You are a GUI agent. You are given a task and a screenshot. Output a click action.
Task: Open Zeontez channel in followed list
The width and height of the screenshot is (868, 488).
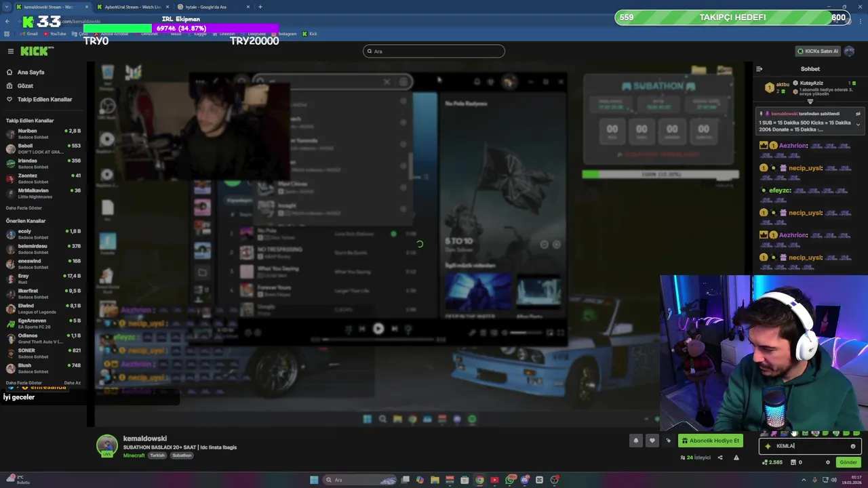pos(43,178)
